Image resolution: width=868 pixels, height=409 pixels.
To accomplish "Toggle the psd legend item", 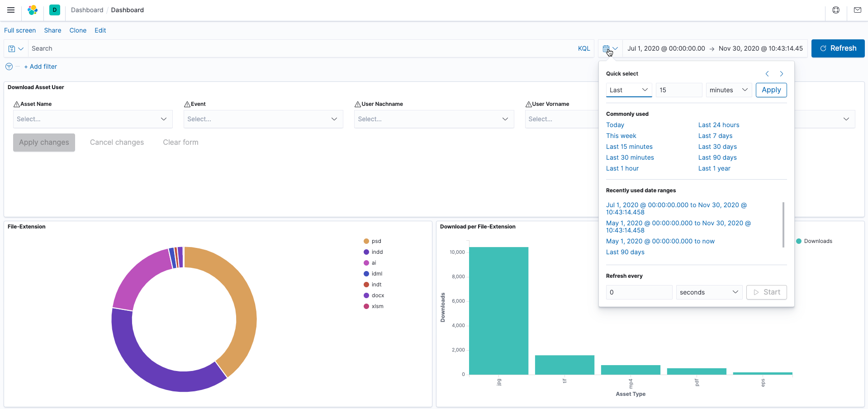I will click(376, 241).
